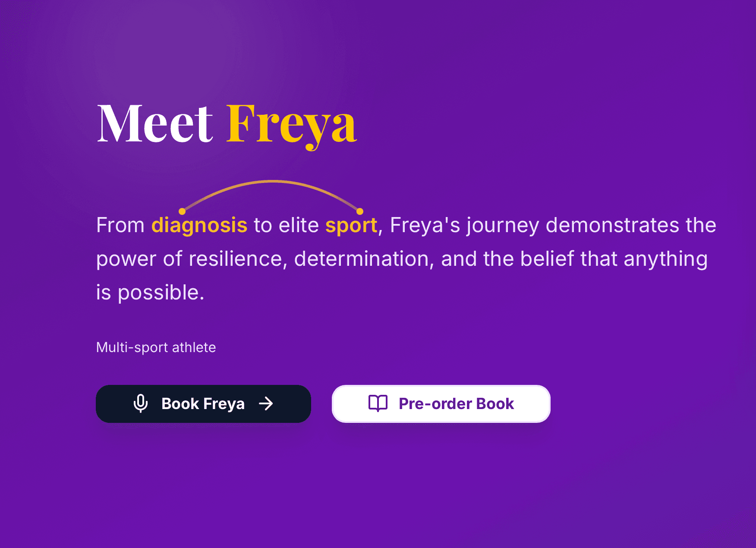Select the right yellow dot above 'sport'

point(359,211)
